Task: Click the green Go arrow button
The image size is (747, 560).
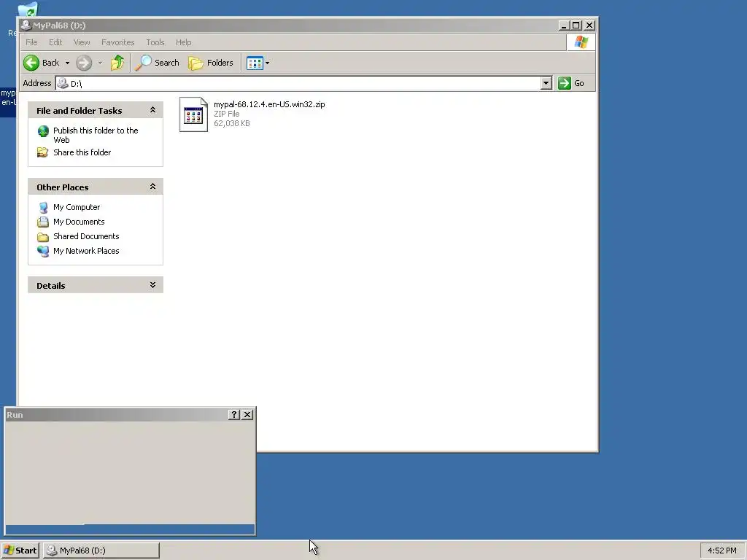Action: coord(565,83)
